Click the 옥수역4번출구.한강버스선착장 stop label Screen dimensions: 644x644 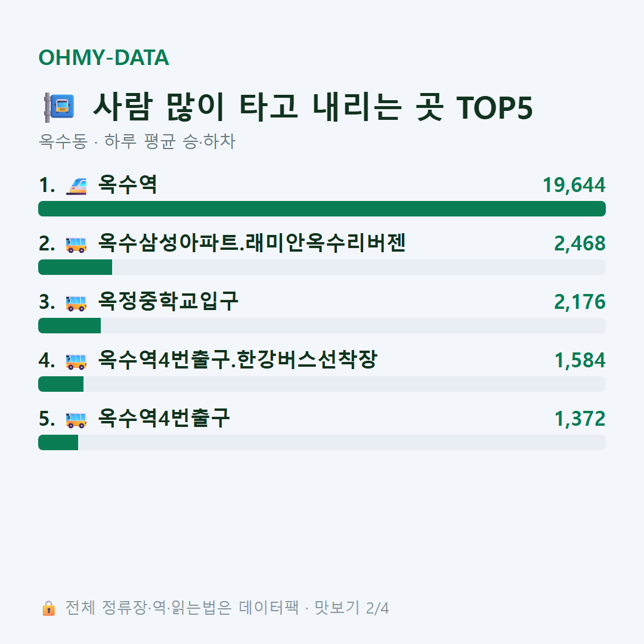click(237, 360)
